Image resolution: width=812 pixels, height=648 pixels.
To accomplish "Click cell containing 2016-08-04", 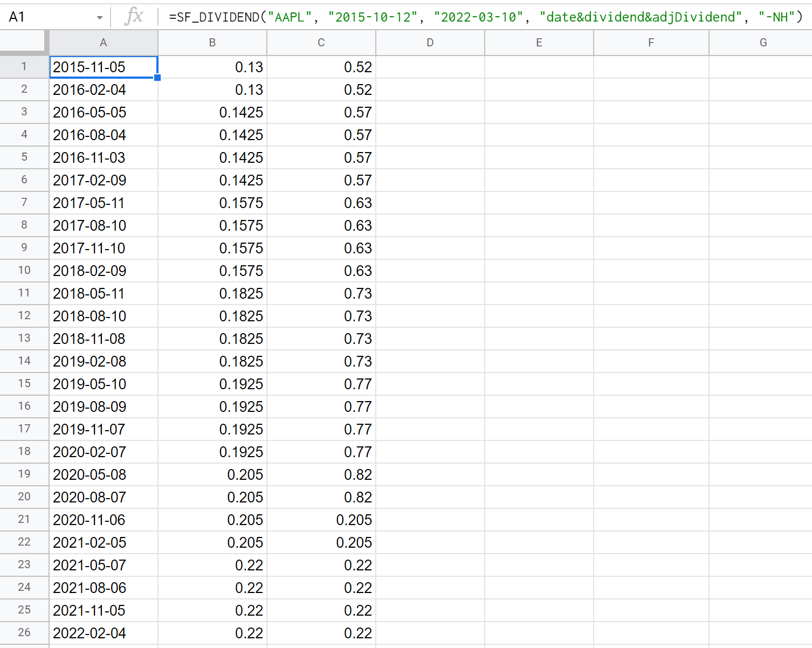I will 104,135.
